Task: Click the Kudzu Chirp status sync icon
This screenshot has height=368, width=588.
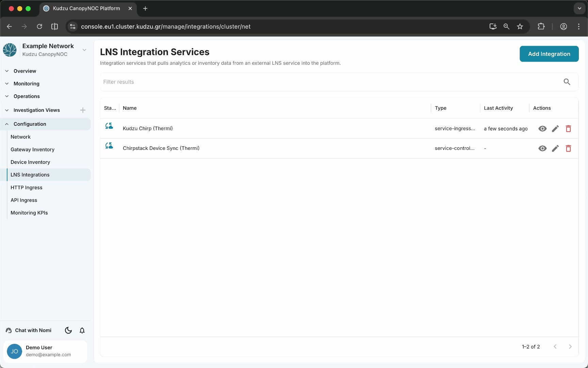Action: click(109, 126)
